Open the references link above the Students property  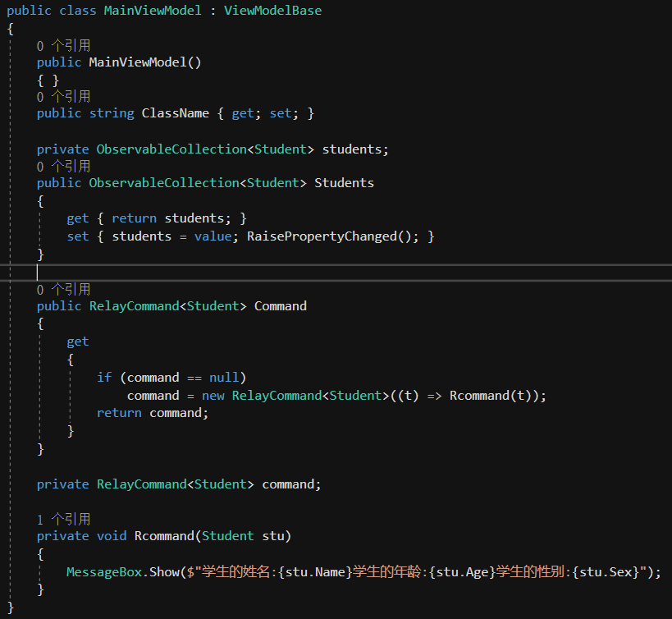tap(63, 167)
